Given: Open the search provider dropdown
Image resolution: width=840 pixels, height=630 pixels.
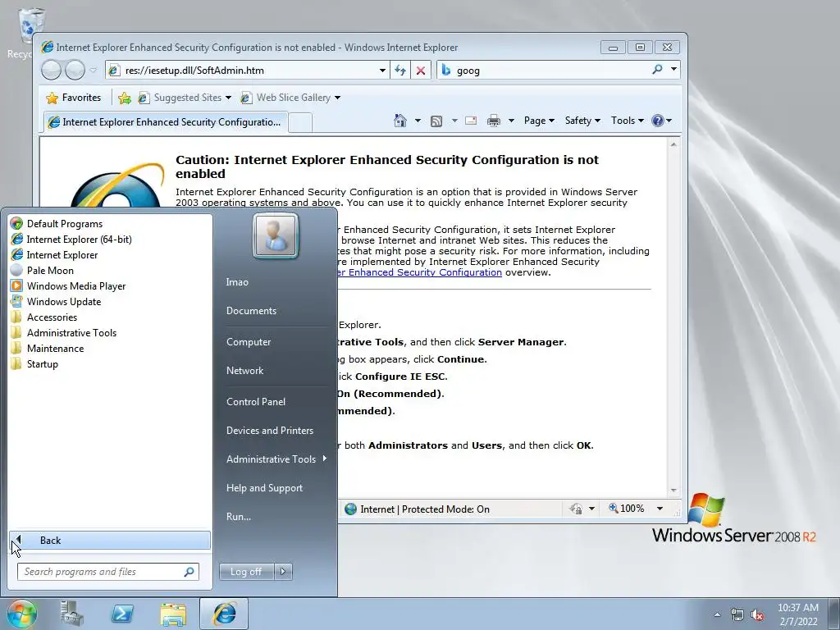Looking at the screenshot, I should point(674,70).
